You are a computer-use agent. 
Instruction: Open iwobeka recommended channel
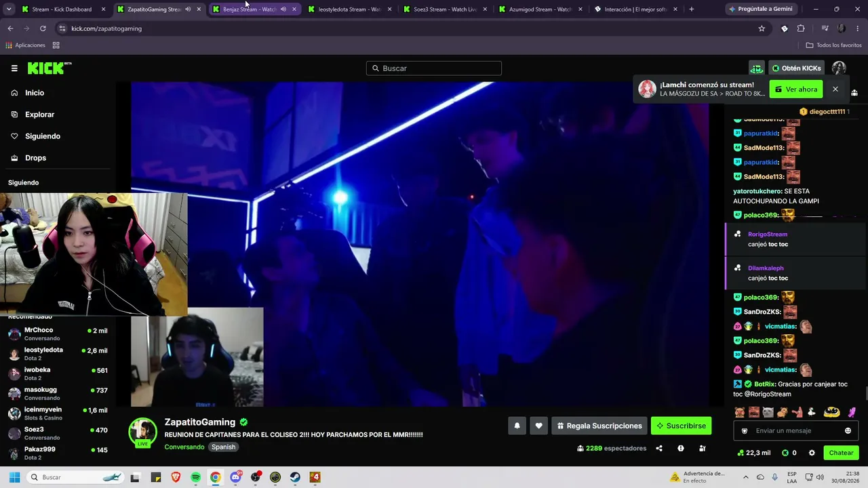coord(58,373)
